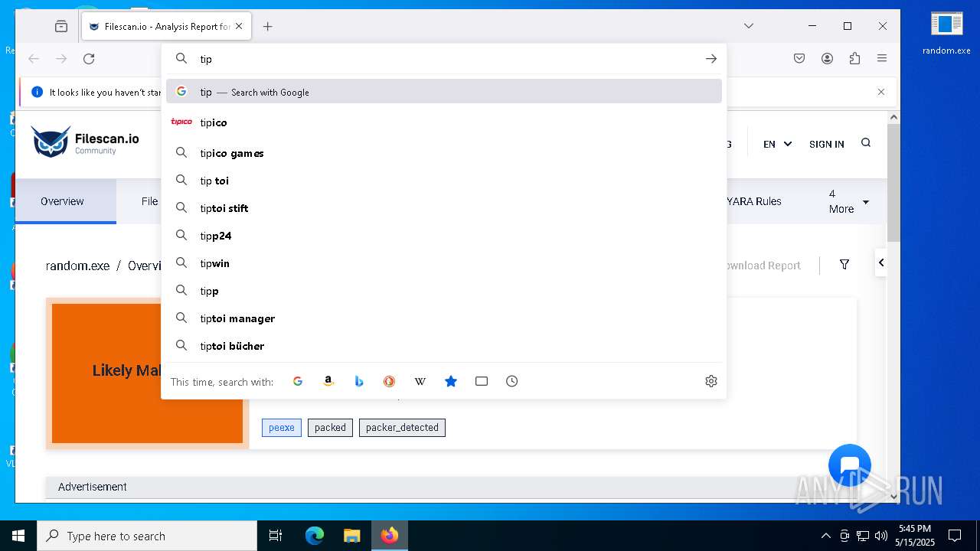Click the 'packer_detected' tag
The height and width of the screenshot is (551, 980).
pyautogui.click(x=402, y=428)
